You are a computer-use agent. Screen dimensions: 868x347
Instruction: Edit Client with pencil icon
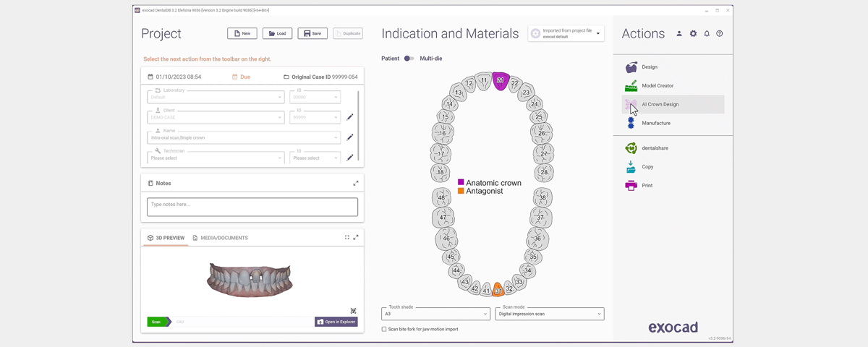pos(350,117)
